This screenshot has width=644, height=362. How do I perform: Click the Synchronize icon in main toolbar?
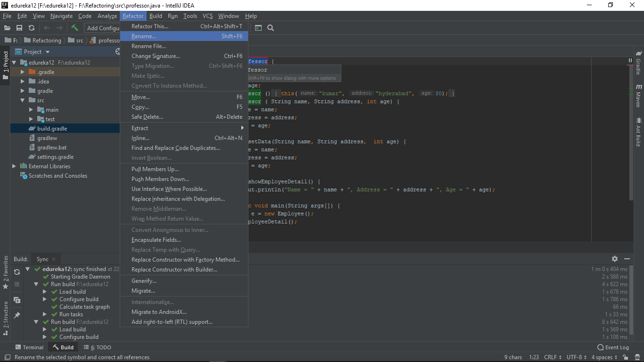(32, 28)
